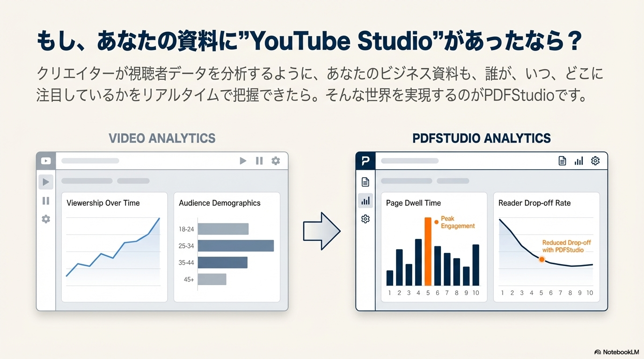
Task: Select the 35-44 demographics bar
Action: (x=223, y=263)
